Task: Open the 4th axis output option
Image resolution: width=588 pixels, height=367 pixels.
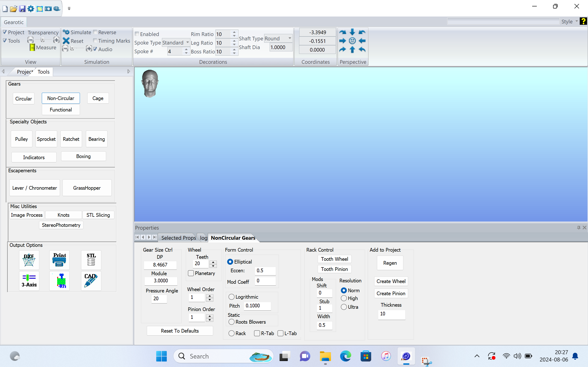Action: (59, 281)
